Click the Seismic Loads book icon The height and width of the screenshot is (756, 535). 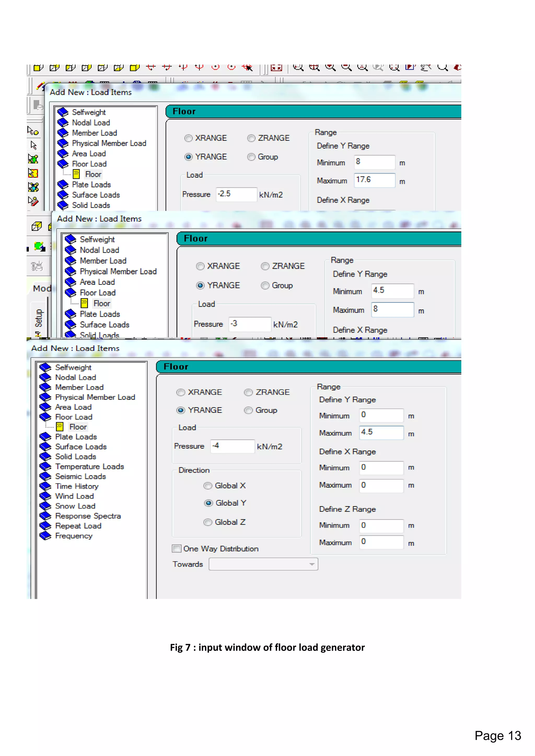coord(45,476)
